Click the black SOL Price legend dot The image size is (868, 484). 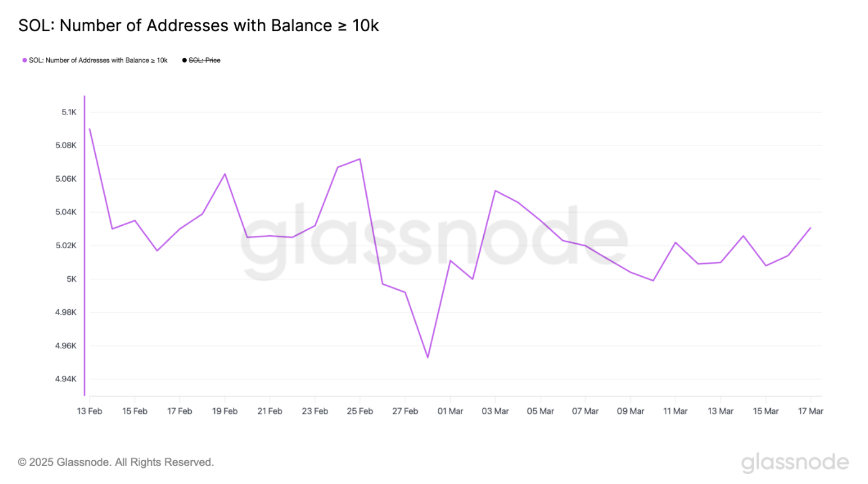click(x=184, y=60)
